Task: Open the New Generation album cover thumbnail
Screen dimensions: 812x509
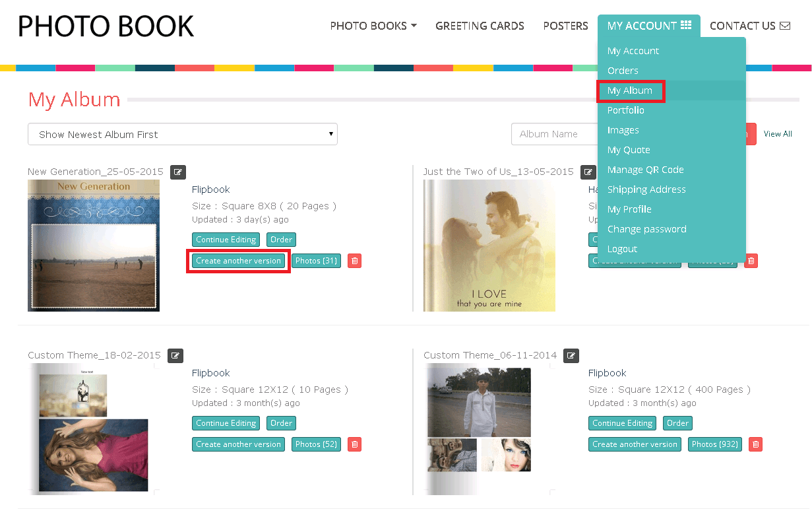Action: pos(94,245)
